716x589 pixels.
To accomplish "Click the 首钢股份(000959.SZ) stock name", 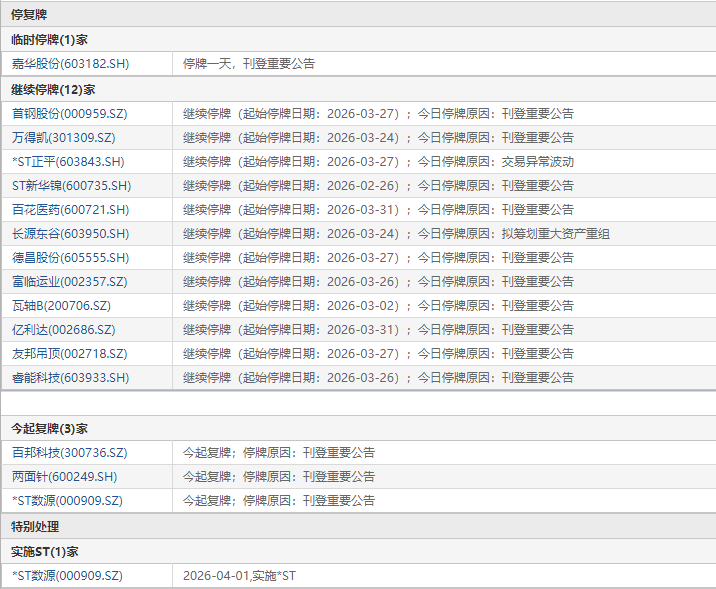I will pos(70,113).
